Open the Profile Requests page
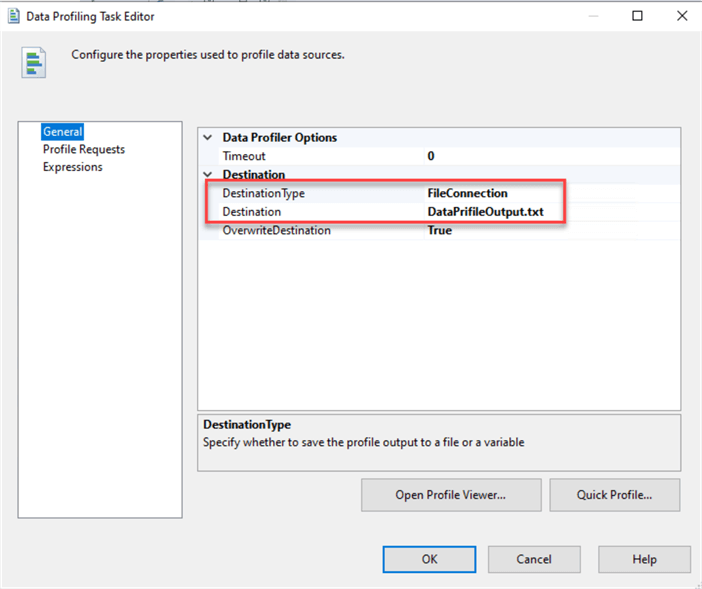702x589 pixels. pos(83,150)
